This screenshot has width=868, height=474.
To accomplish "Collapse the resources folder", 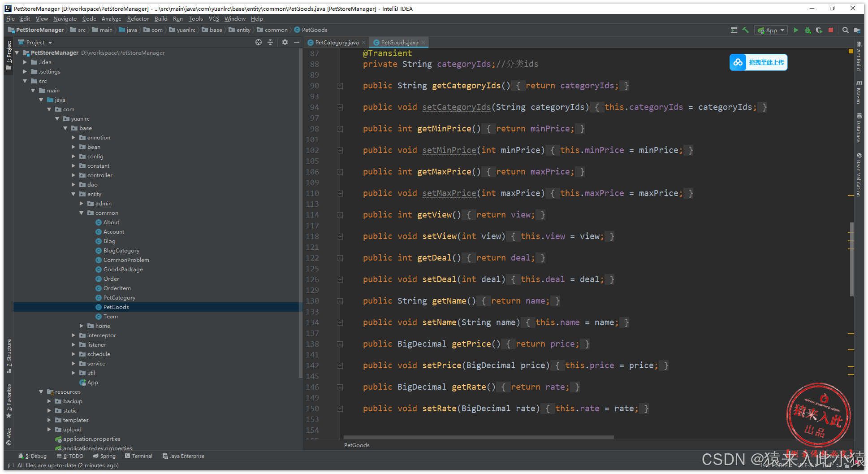I will point(41,392).
